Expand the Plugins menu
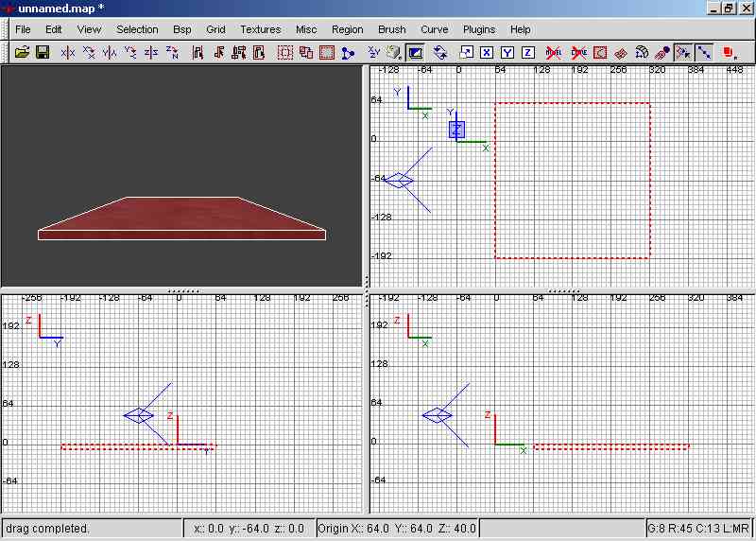Screen dimensions: 756x541 click(479, 29)
